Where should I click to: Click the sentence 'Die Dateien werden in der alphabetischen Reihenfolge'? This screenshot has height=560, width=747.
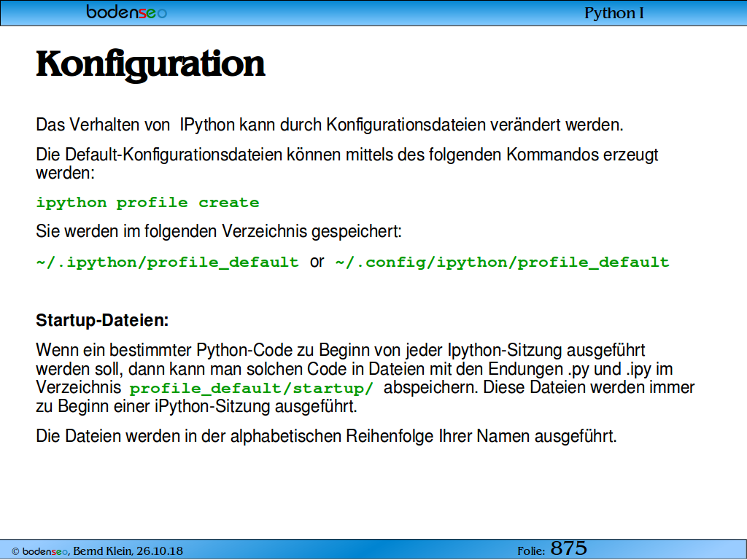coord(326,436)
